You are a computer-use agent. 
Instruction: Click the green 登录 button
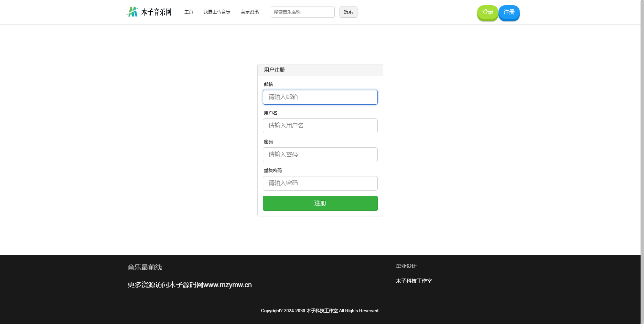click(x=488, y=13)
